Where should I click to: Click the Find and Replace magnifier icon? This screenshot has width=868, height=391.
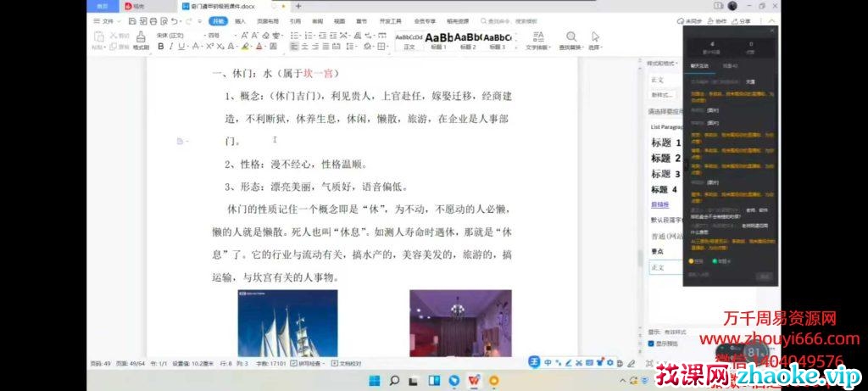click(x=571, y=38)
